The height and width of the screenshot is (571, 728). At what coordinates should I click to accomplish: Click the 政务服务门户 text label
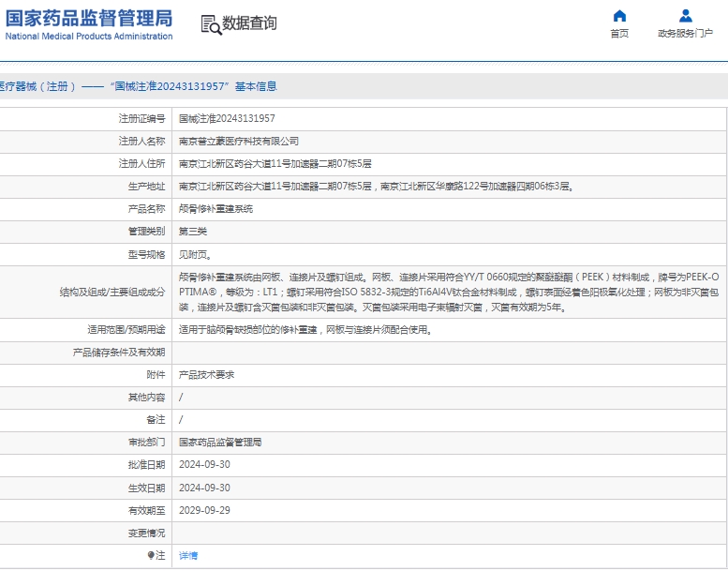point(685,34)
